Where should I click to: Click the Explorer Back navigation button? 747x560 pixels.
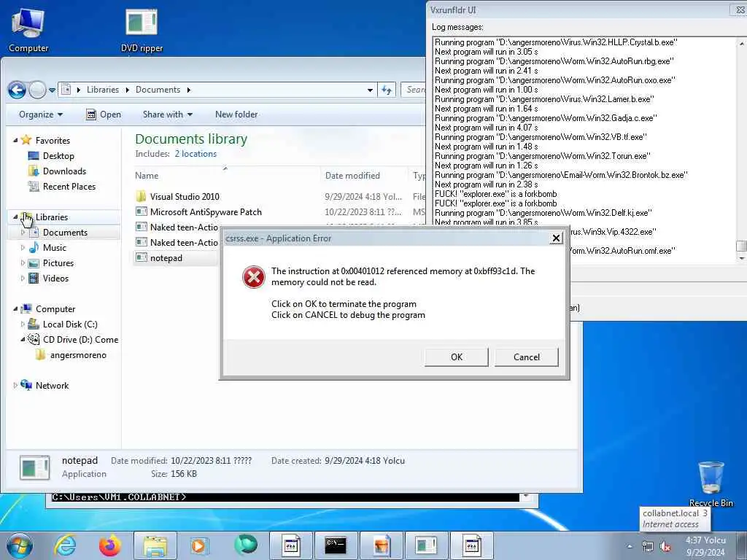[18, 90]
